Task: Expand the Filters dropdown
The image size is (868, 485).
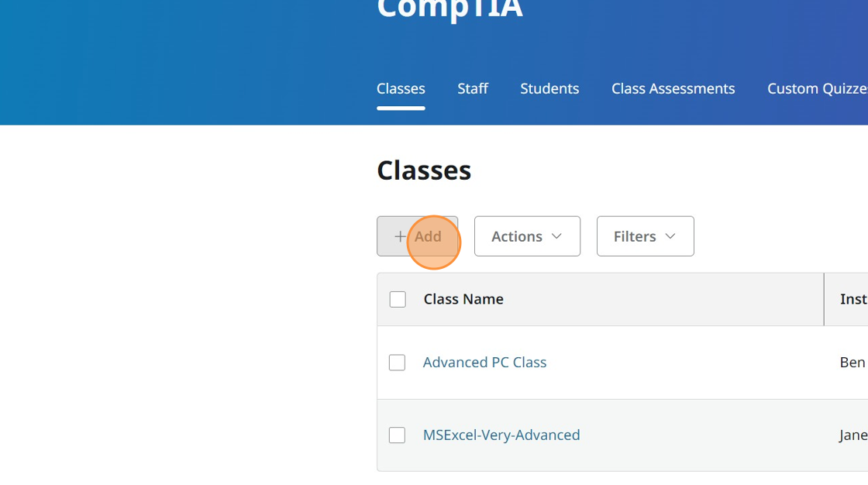Action: coord(645,236)
